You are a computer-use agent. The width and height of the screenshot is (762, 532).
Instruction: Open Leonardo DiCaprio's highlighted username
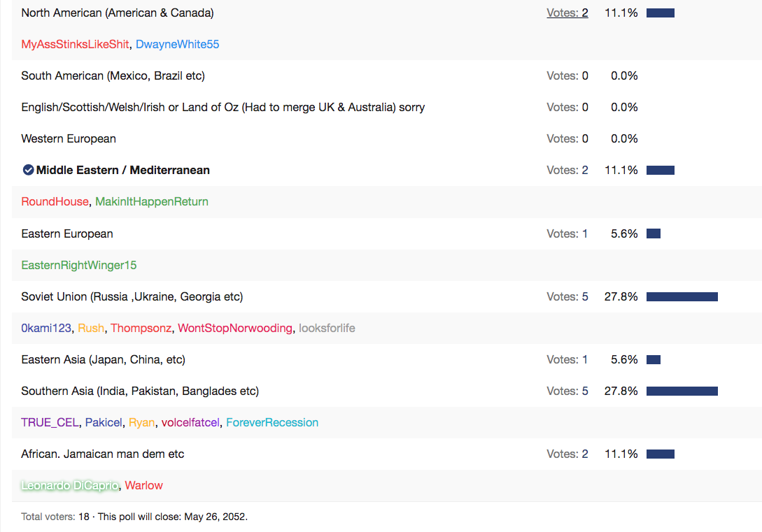tap(70, 485)
